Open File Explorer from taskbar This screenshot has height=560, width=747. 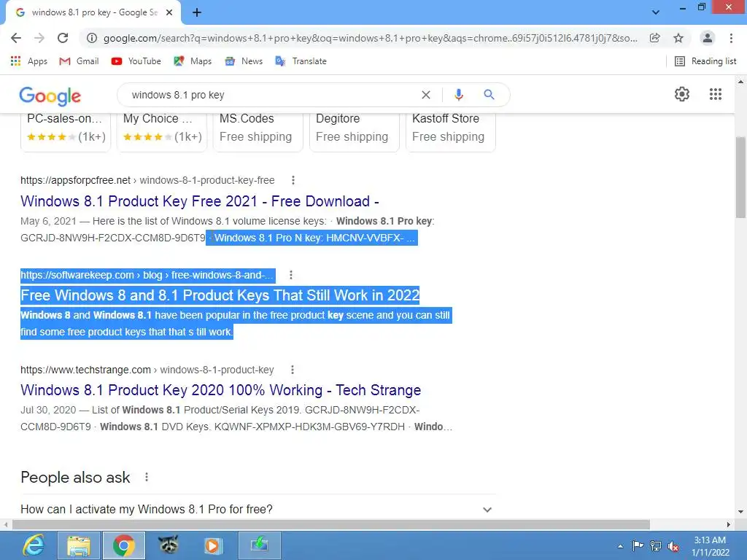[x=79, y=545]
